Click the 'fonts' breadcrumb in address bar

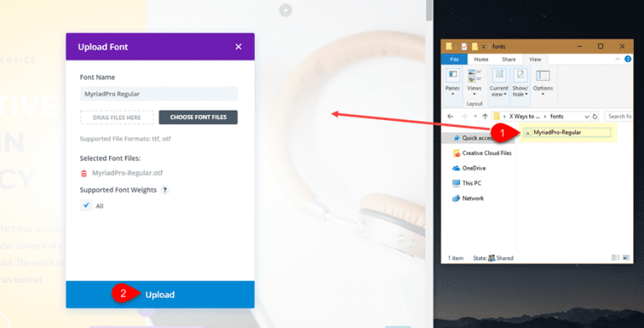tap(557, 117)
